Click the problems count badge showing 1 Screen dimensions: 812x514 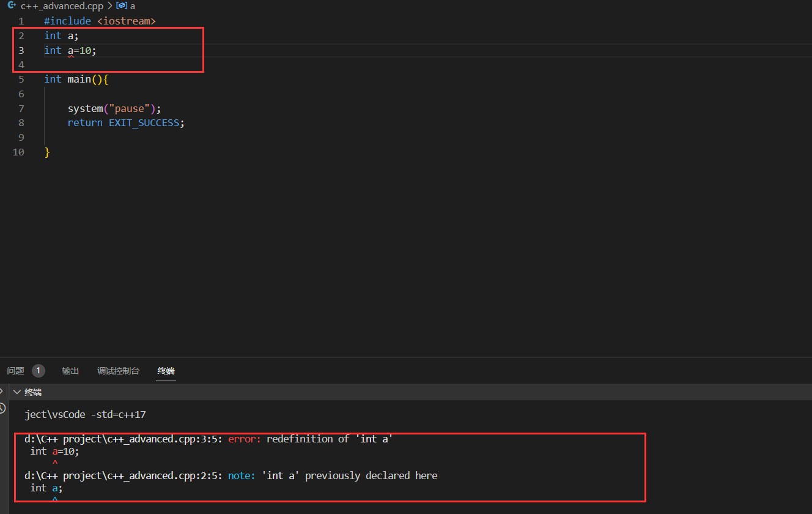(x=38, y=371)
